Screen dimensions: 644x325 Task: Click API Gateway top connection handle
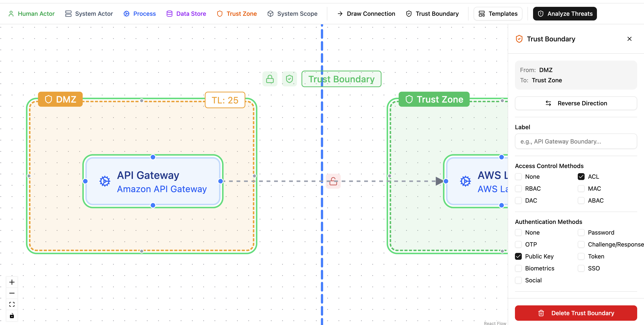tap(153, 157)
